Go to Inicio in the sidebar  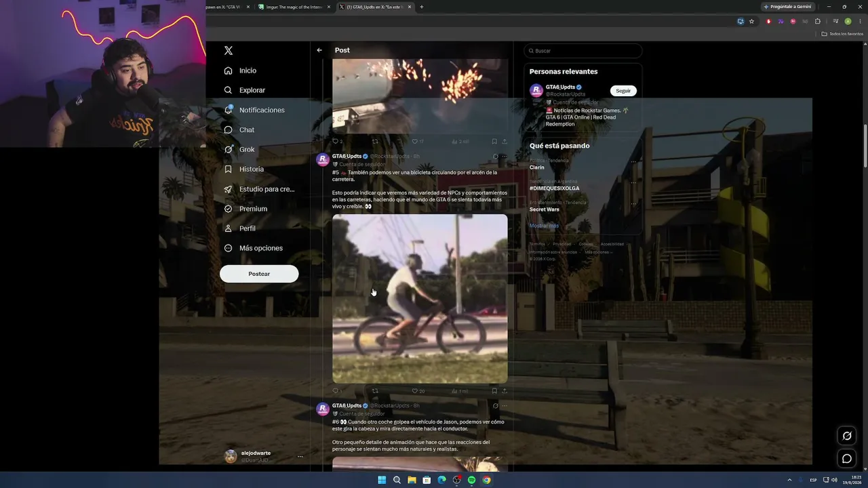[x=240, y=70]
